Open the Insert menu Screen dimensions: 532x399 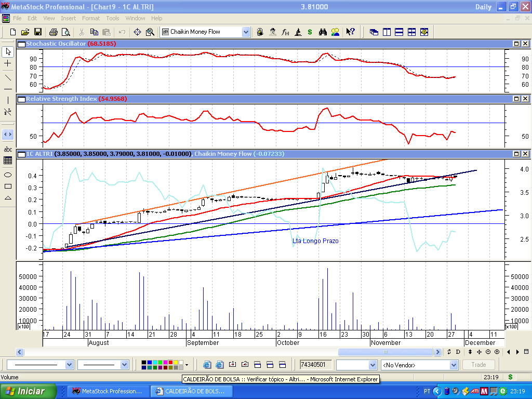pos(68,18)
